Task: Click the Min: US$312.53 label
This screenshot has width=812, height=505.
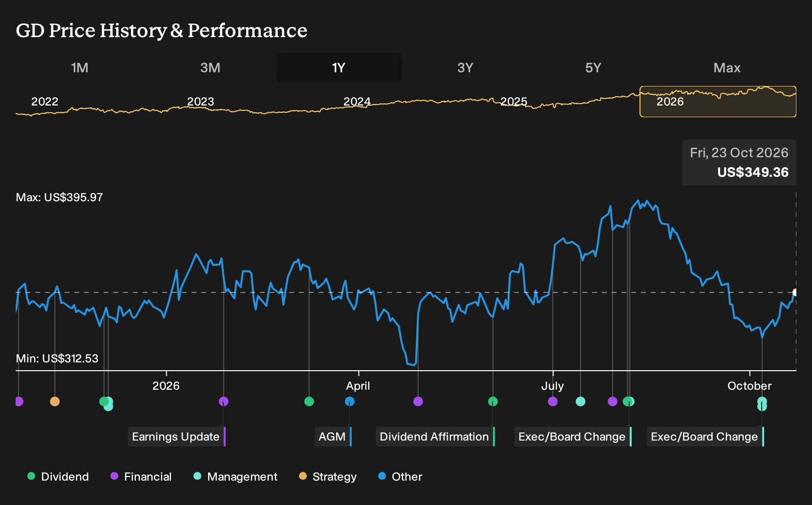Action: (57, 358)
